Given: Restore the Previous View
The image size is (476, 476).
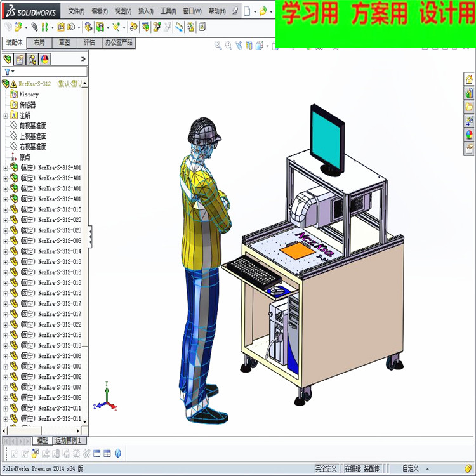Looking at the screenshot, I should [x=239, y=46].
